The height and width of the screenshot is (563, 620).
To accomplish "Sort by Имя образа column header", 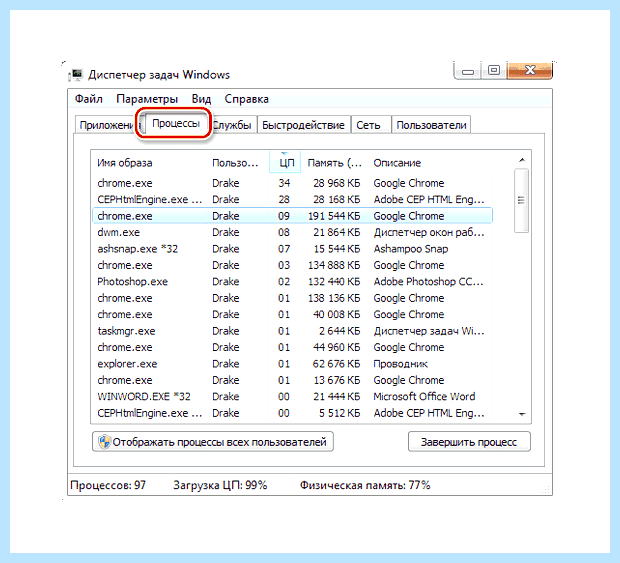I will point(150,162).
